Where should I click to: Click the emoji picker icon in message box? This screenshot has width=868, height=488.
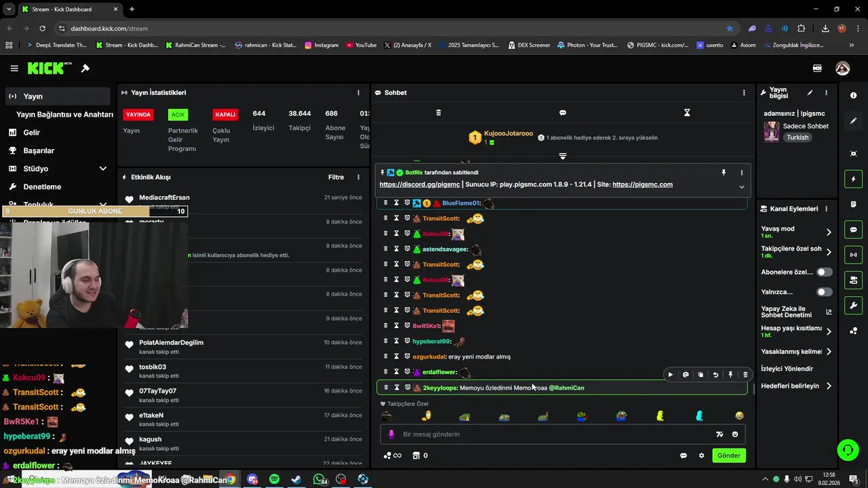(x=735, y=434)
